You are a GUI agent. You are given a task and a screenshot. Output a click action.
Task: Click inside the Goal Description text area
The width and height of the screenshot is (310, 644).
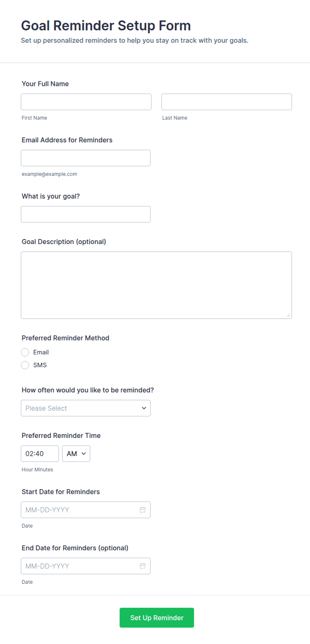[x=156, y=285]
